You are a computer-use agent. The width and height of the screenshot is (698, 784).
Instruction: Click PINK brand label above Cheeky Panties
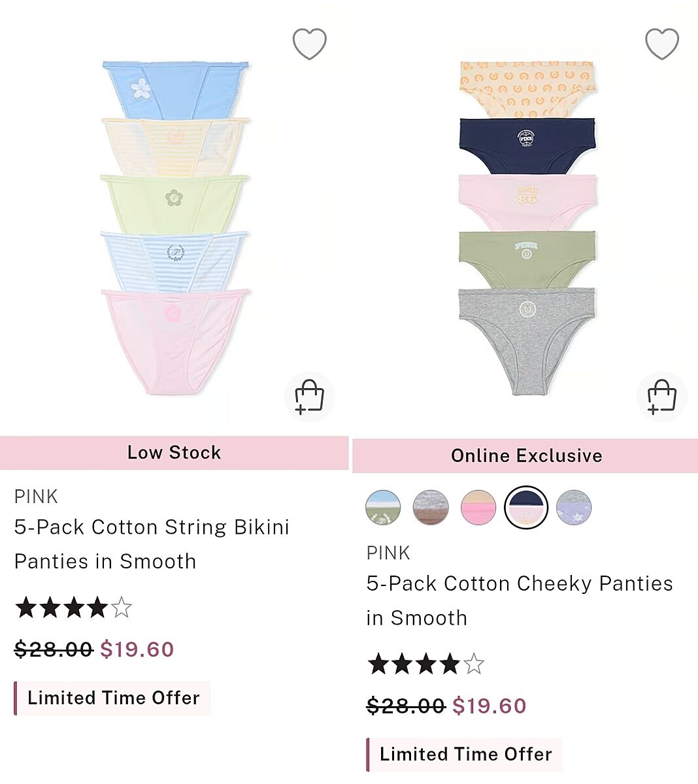388,553
